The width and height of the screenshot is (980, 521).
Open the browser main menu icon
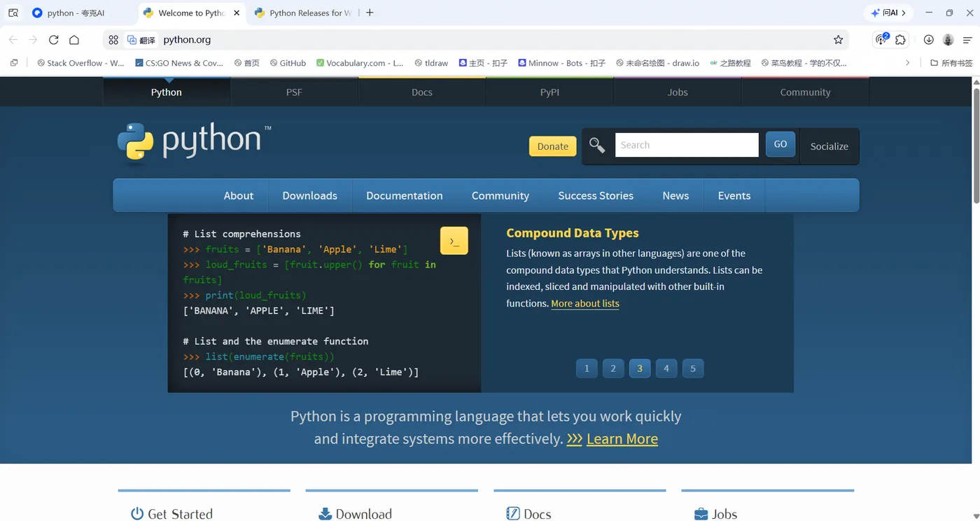coord(968,40)
